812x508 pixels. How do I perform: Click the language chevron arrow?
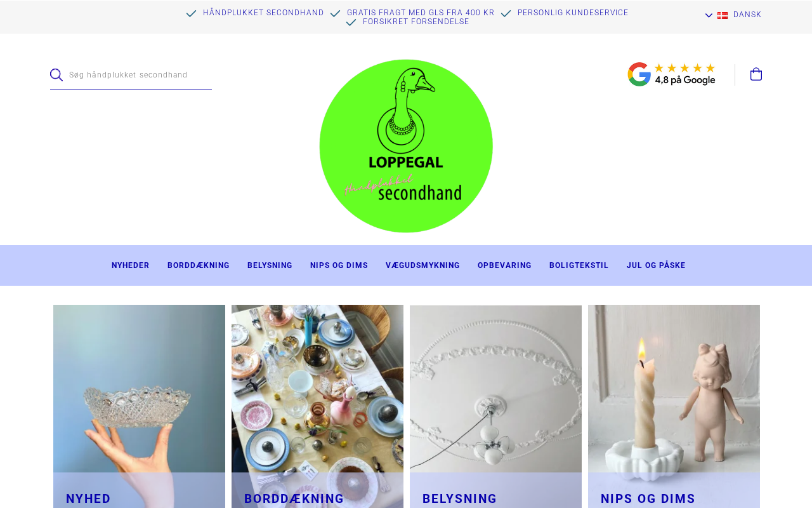(x=709, y=15)
